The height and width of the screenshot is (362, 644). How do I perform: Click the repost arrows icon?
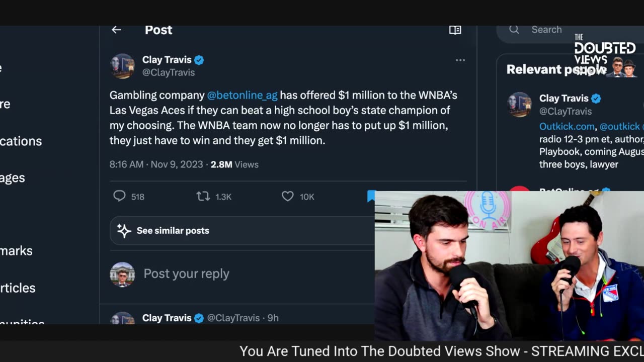pyautogui.click(x=203, y=196)
